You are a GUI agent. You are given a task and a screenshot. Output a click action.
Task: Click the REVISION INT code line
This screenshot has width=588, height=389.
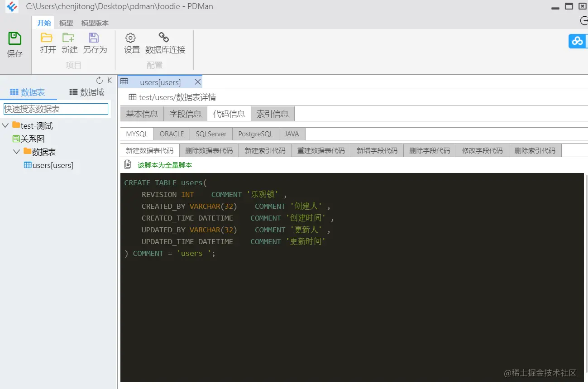(x=214, y=194)
